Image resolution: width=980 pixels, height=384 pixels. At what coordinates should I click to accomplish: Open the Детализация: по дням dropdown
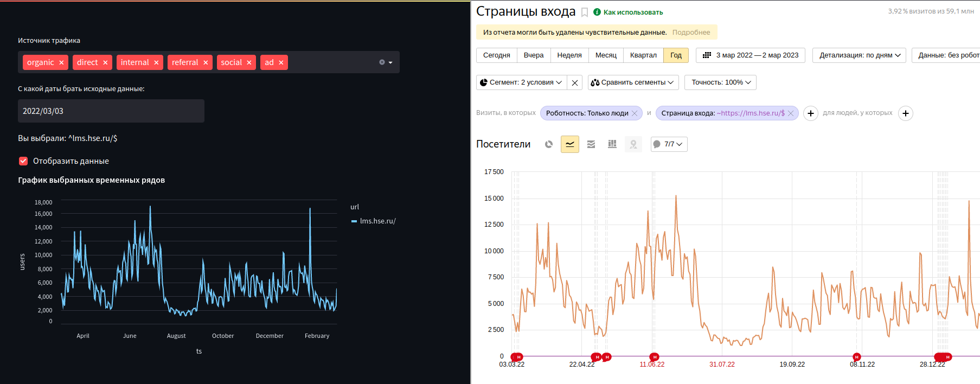pos(859,55)
